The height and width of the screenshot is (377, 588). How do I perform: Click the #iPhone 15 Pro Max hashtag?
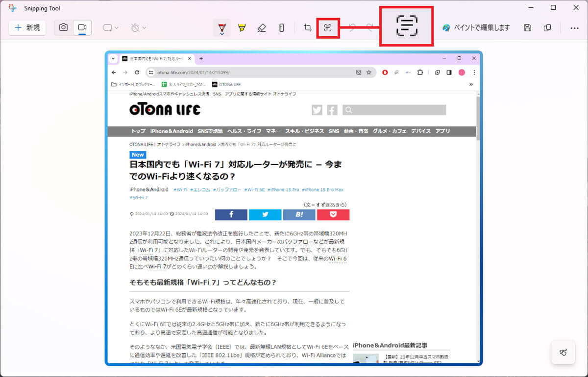(x=323, y=189)
